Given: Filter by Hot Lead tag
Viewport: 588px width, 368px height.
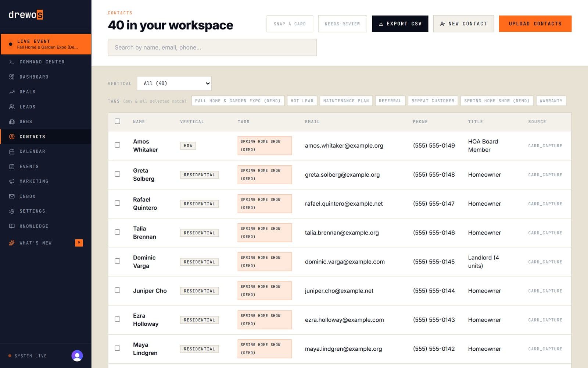Looking at the screenshot, I should 302,101.
